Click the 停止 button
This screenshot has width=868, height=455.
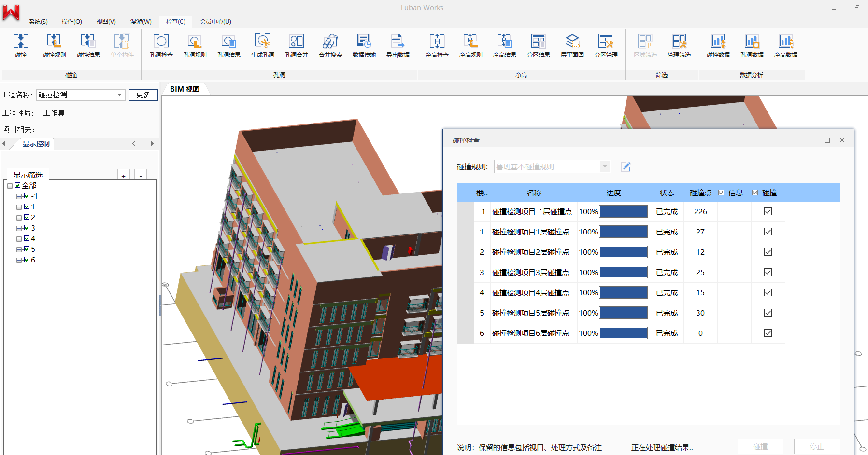tap(817, 447)
